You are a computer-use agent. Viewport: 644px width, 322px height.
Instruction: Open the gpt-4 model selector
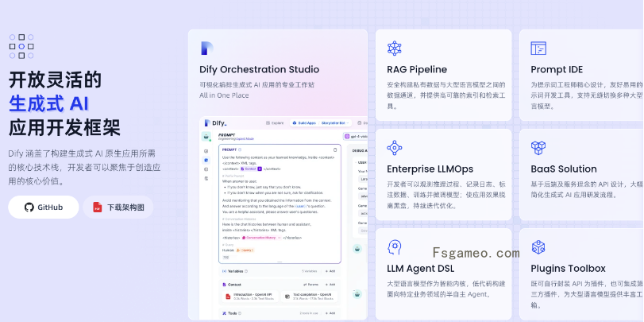coord(356,136)
